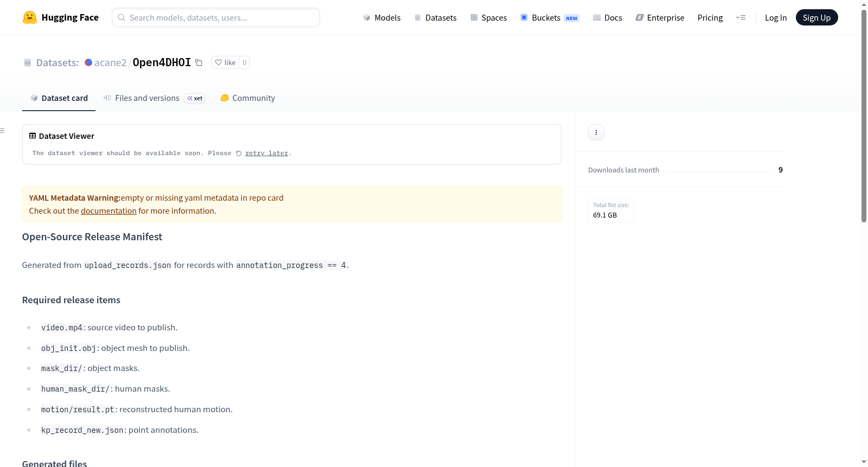
Task: Click the Hugging Face logo icon
Action: pyautogui.click(x=30, y=17)
